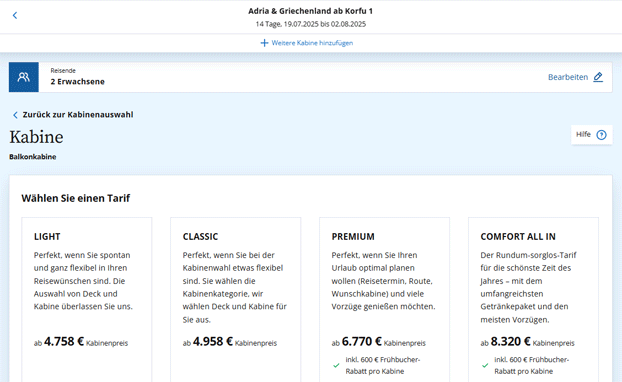This screenshot has width=622, height=382.
Task: Open the 'Hilfe' button
Action: click(x=591, y=134)
